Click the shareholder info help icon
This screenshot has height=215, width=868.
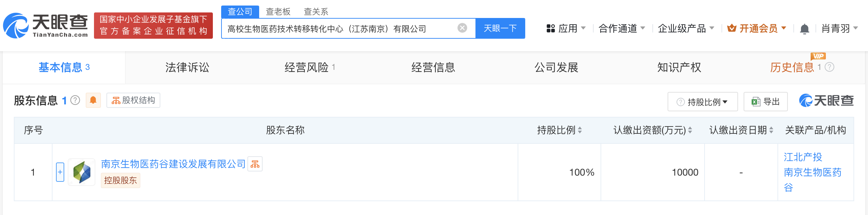pyautogui.click(x=75, y=100)
